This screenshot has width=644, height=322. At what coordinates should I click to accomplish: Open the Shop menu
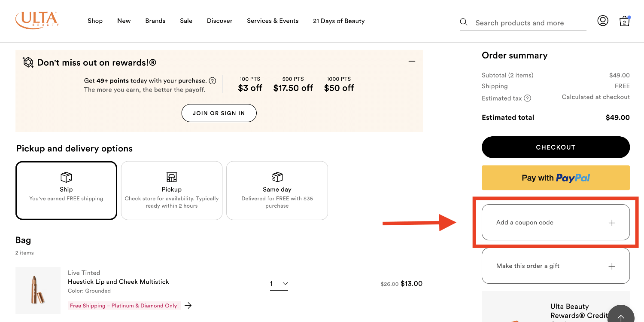pyautogui.click(x=95, y=21)
